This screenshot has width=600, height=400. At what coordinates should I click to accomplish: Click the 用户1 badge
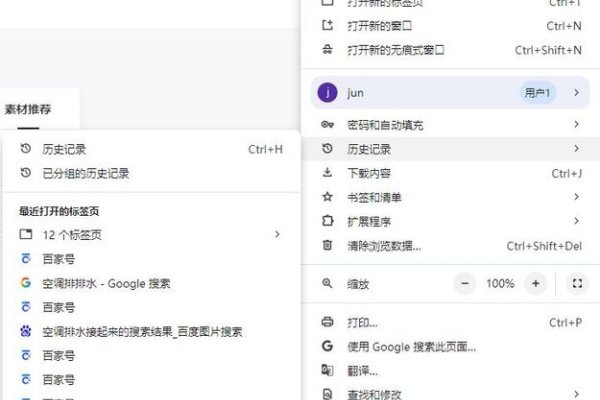tap(537, 93)
